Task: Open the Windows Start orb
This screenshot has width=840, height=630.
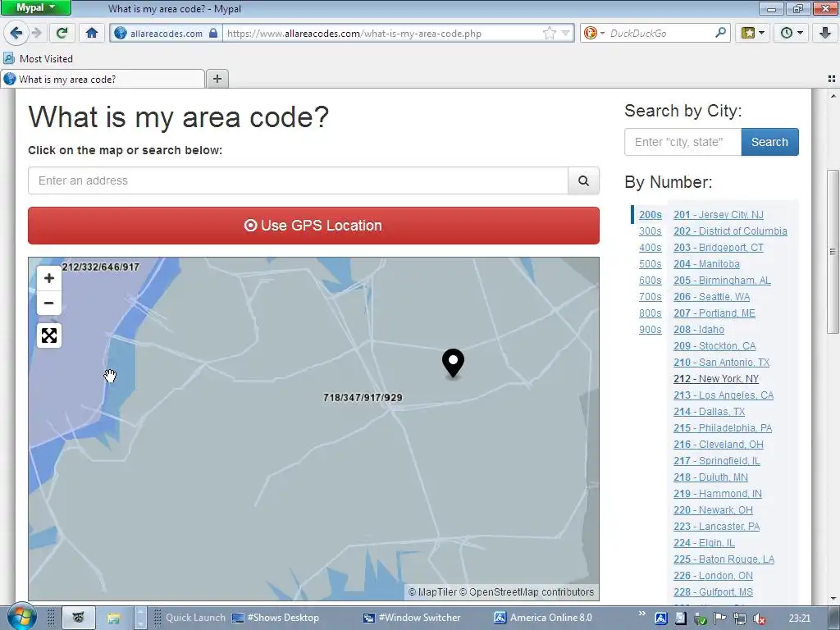Action: [21, 617]
